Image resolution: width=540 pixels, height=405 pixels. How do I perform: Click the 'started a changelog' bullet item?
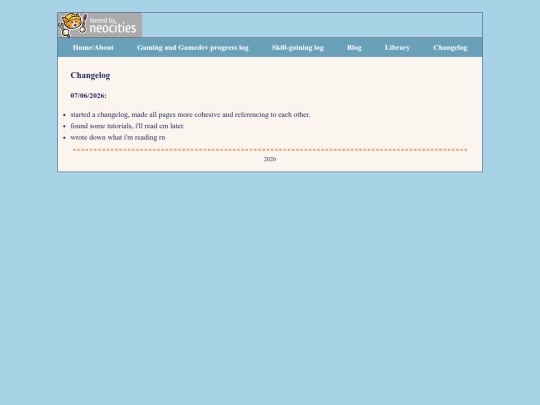pos(190,115)
